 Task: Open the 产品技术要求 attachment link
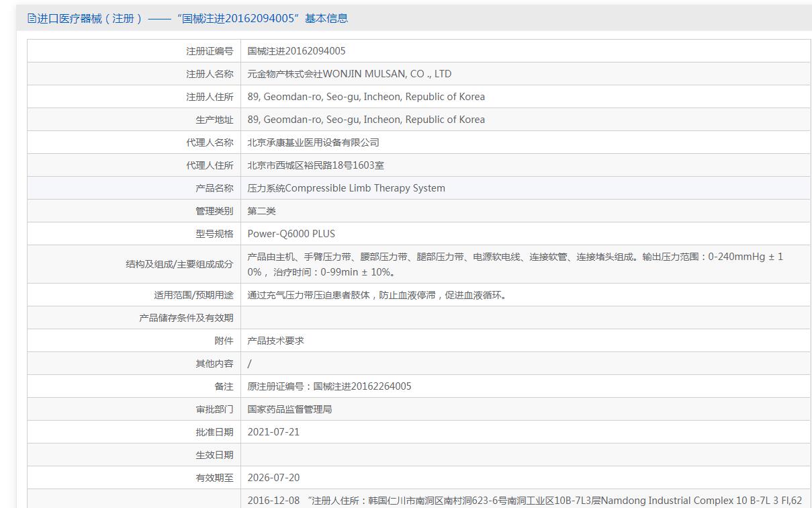coord(275,341)
